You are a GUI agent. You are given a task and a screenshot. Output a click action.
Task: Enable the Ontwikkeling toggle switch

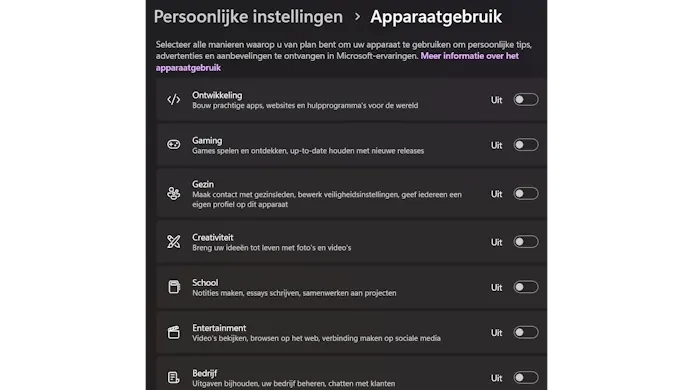(x=525, y=99)
